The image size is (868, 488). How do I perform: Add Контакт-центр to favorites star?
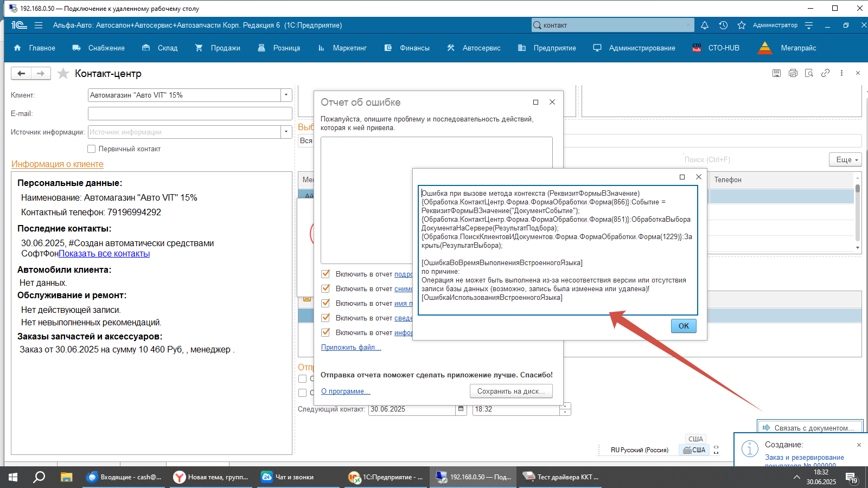click(63, 73)
